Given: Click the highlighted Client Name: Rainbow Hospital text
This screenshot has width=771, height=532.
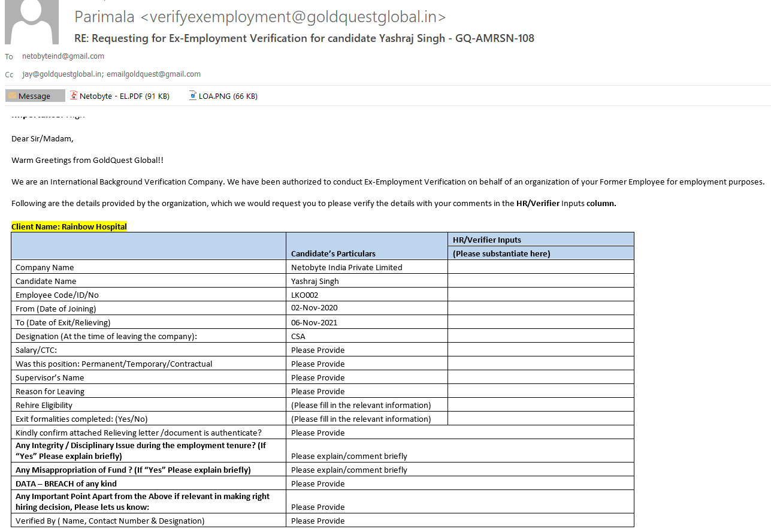Looking at the screenshot, I should [x=69, y=226].
